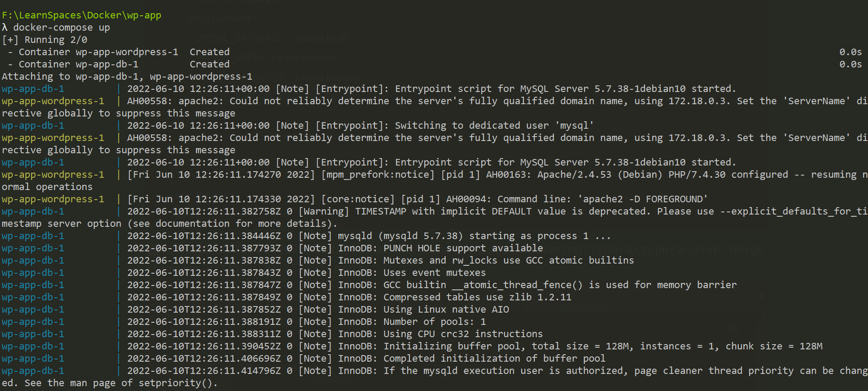This screenshot has height=391, width=868.
Task: Click the 'apache2 -D FOREGROUND' command text
Action: point(643,199)
